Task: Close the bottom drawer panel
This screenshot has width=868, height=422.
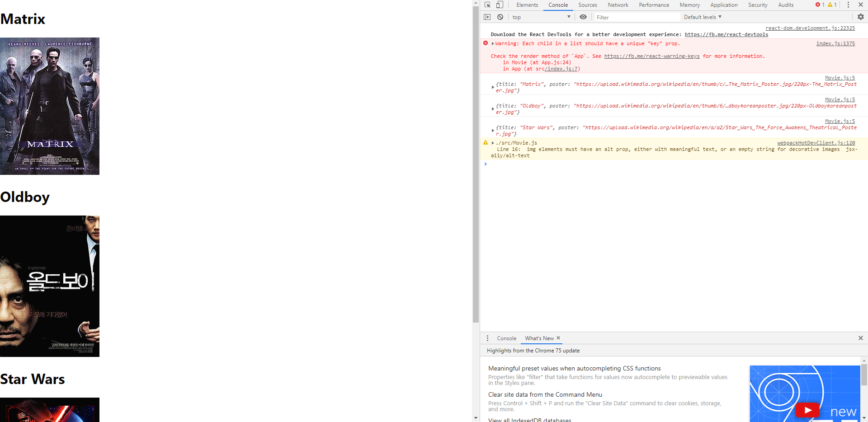Action: click(861, 338)
